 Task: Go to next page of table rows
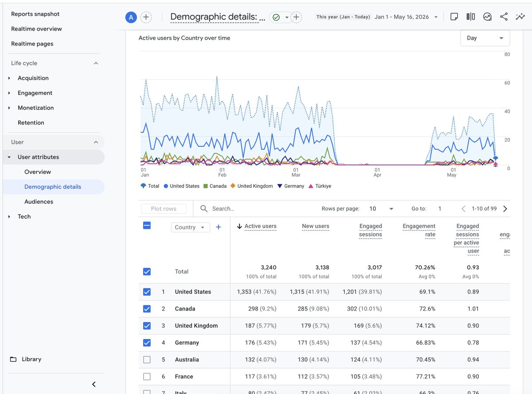[505, 209]
